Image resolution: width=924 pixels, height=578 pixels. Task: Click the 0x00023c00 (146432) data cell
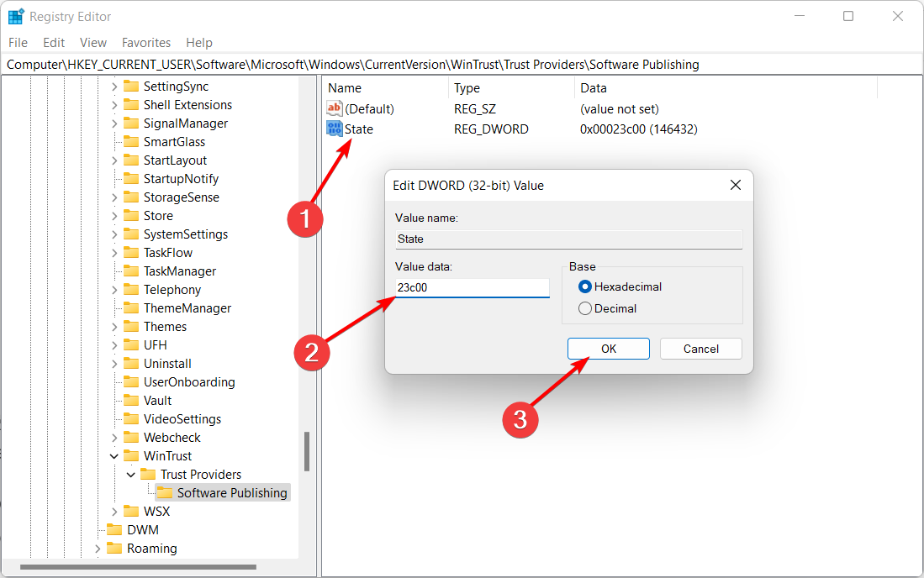(x=638, y=129)
